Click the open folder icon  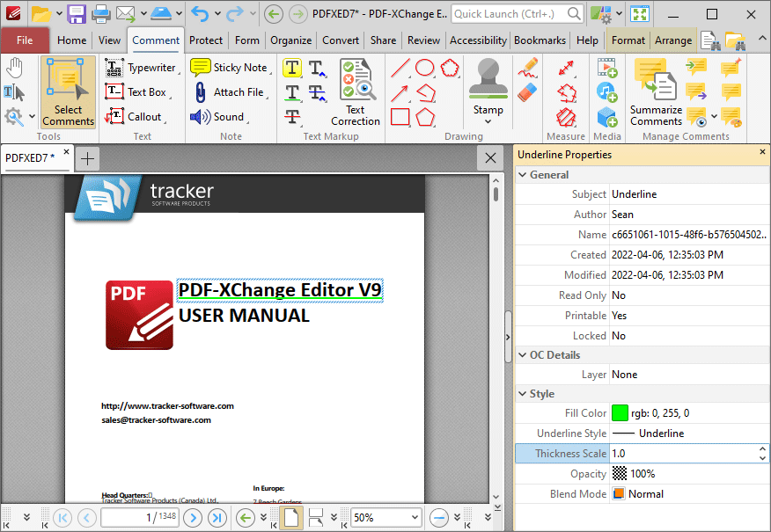(41, 14)
